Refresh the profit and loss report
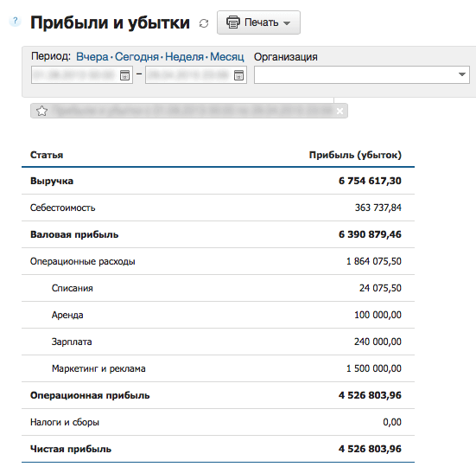 click(x=204, y=23)
